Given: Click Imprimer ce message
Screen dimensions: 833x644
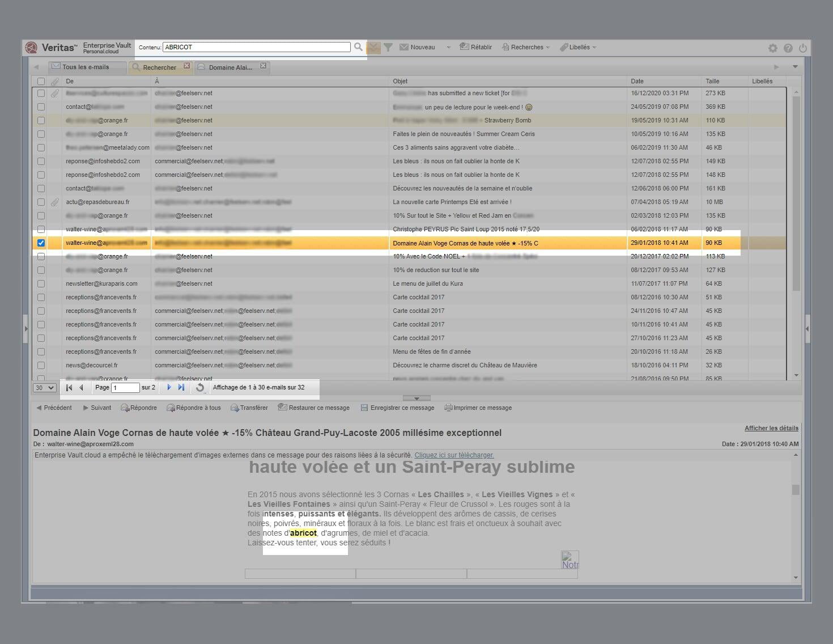Looking at the screenshot, I should tap(478, 408).
